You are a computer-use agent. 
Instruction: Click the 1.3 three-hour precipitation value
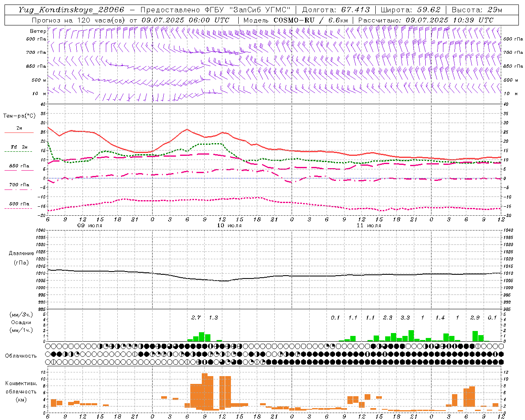pos(213,317)
